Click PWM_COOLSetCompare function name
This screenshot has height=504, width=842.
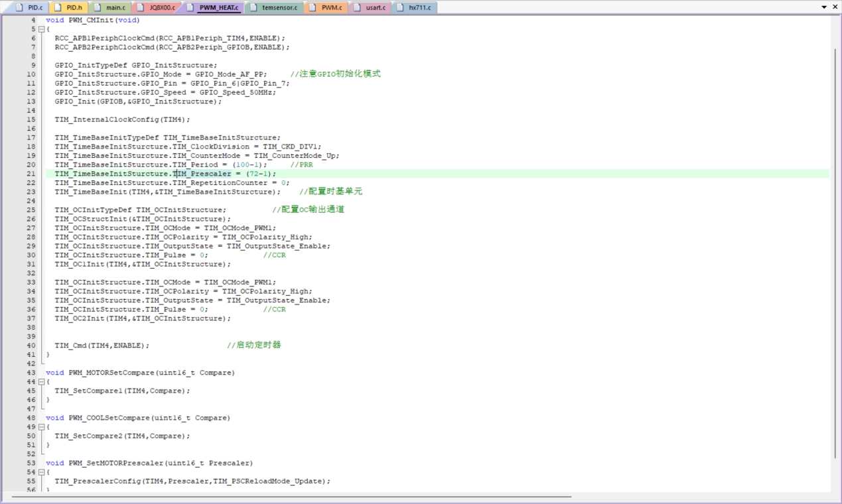pos(109,418)
